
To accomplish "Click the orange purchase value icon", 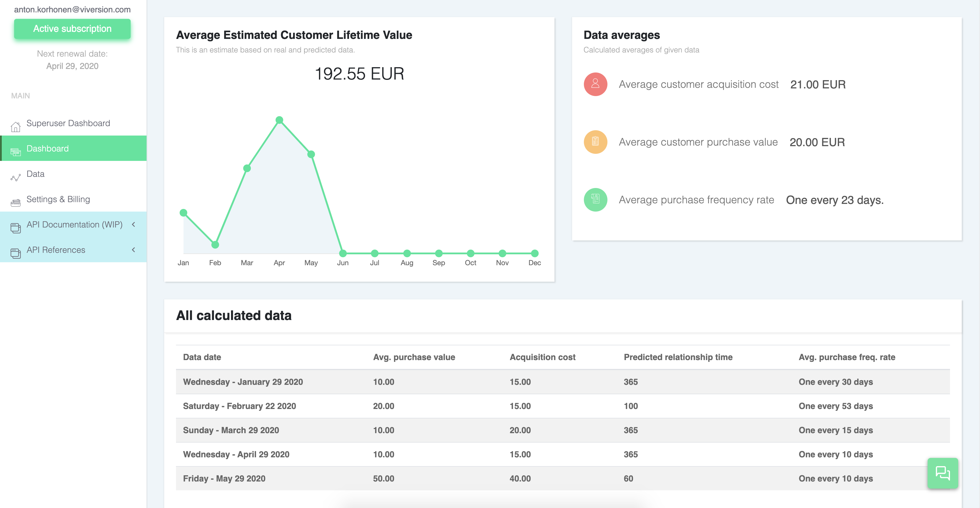I will coord(595,142).
